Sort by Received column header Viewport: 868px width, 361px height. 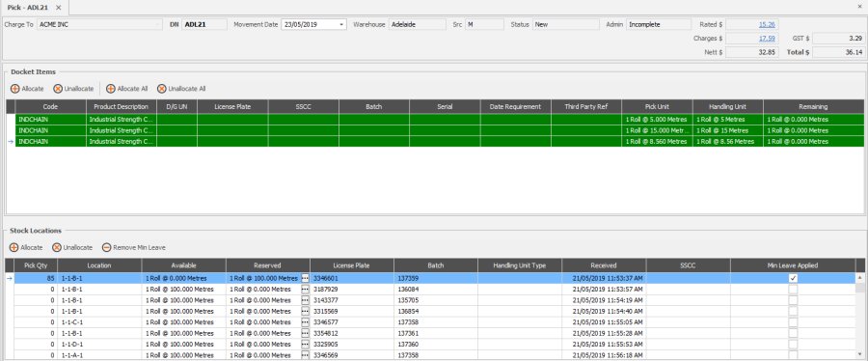click(x=604, y=265)
